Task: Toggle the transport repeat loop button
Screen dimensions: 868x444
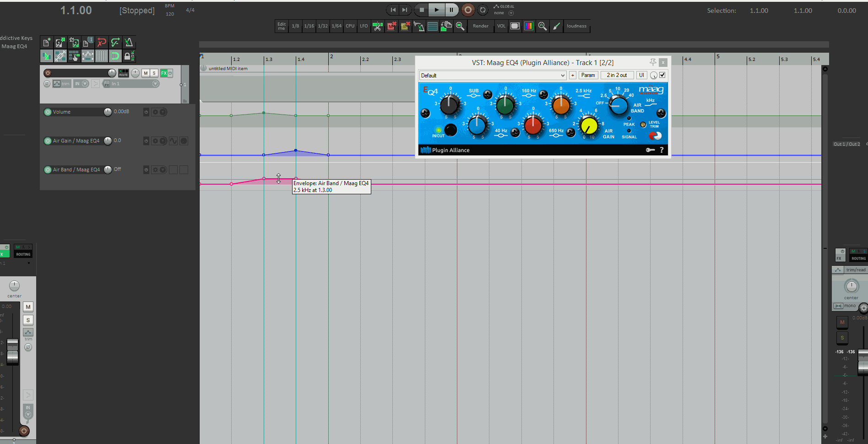Action: (x=483, y=10)
